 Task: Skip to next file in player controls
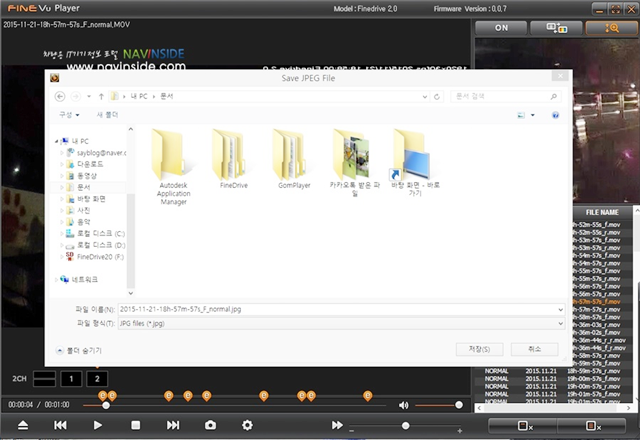[173, 425]
